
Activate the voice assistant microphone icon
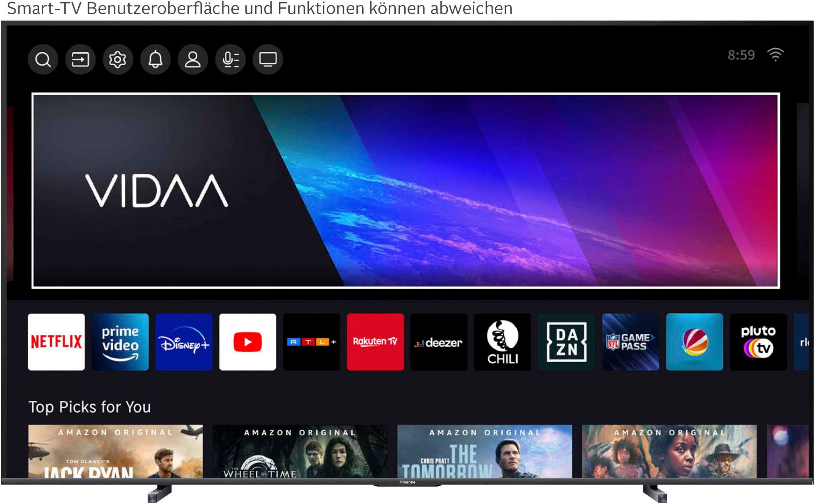[x=230, y=60]
